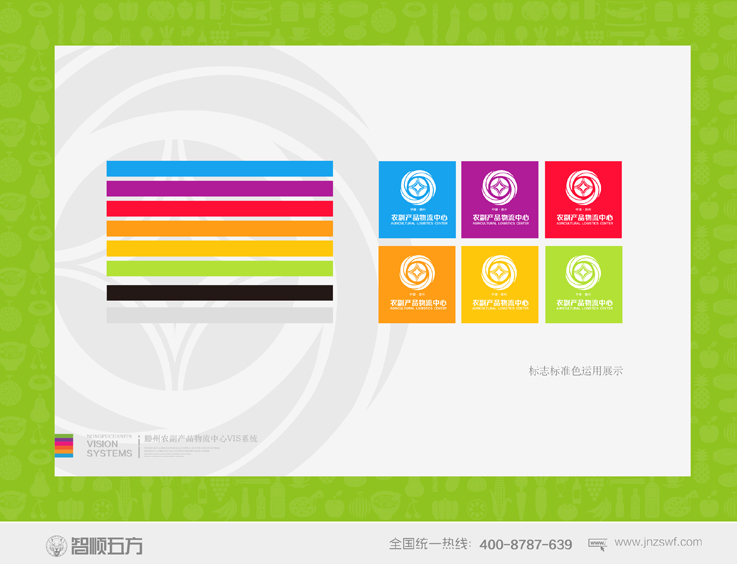
Task: Pick the yellow logo tile
Action: 500,284
